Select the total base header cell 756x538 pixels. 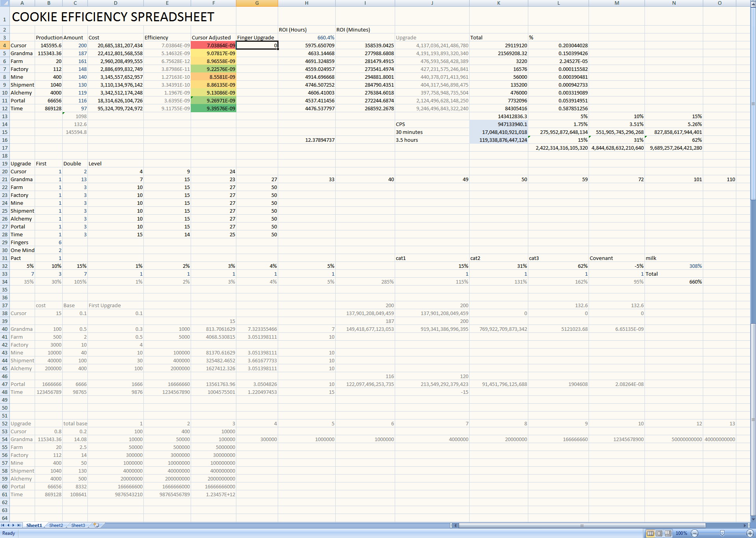tap(75, 423)
